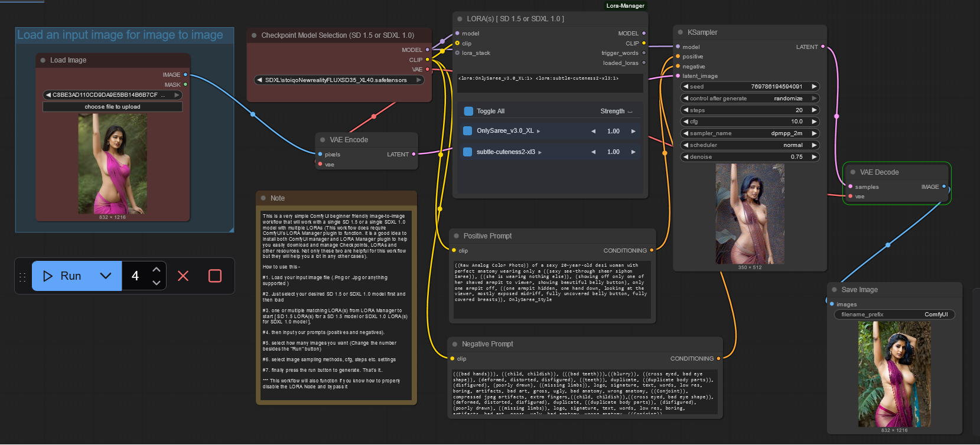Image resolution: width=980 pixels, height=445 pixels.
Task: Open the checkpoint model name selector
Action: point(338,80)
